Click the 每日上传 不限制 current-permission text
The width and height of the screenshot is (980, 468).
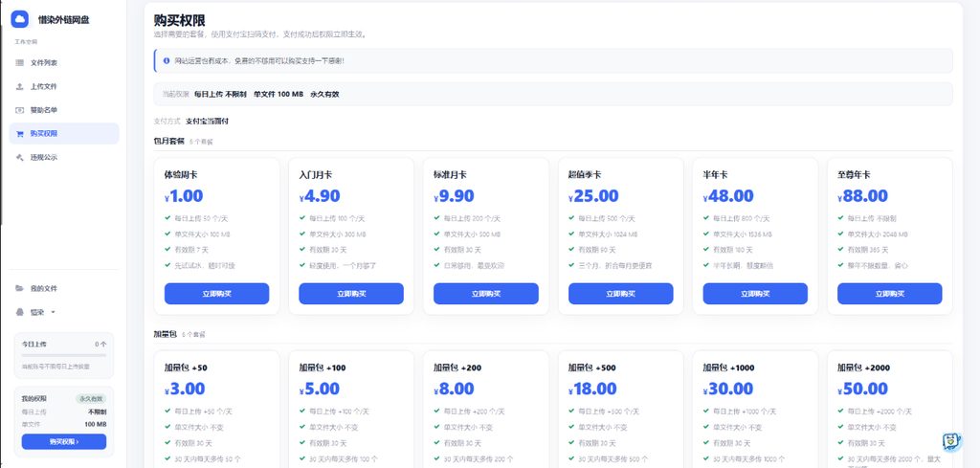(x=220, y=95)
